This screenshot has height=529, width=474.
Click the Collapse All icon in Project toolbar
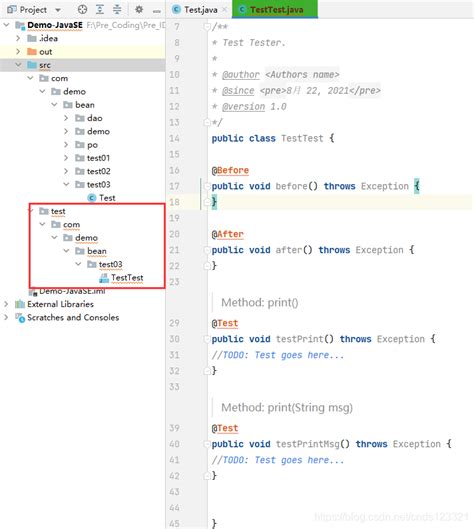pos(117,9)
